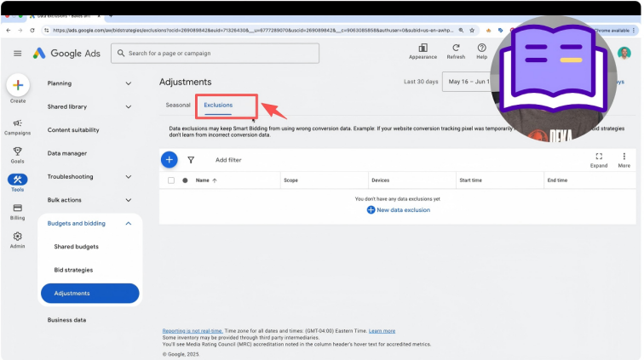Open the hamburger main menu
The width and height of the screenshot is (644, 360).
17,54
